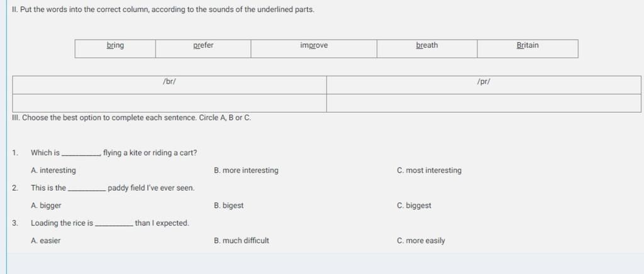The width and height of the screenshot is (644, 274).
Task: Click the /pr/ column header
Action: tap(484, 81)
